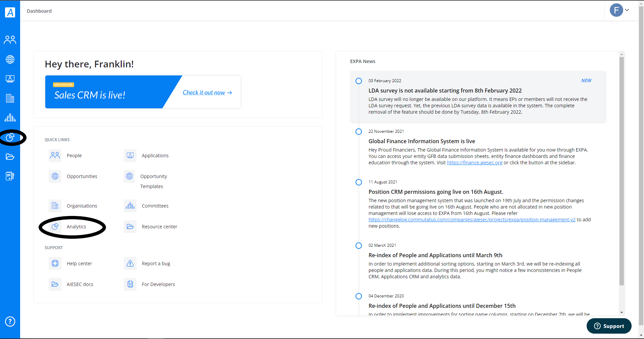Click the Help center lifebuoy icon

55,264
